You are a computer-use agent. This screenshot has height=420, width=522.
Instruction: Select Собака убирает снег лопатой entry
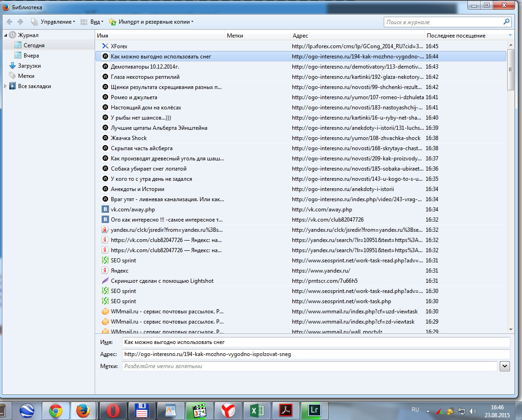(x=301, y=169)
